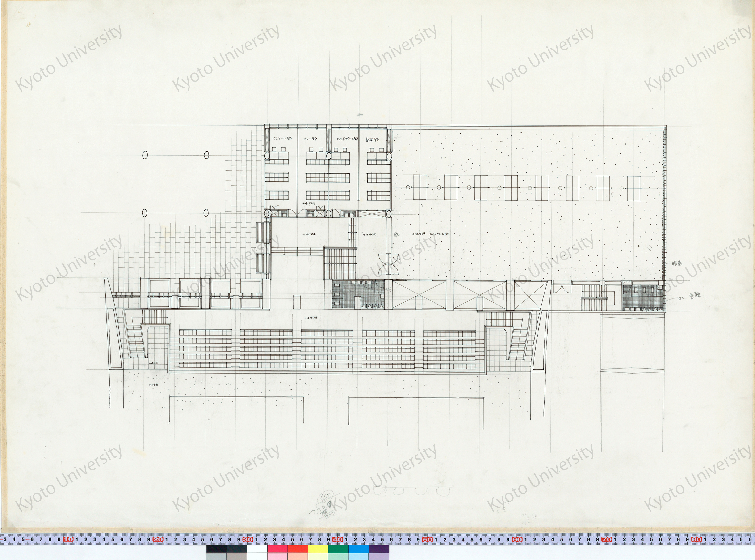Click the バスケット部 room label
Image resolution: width=755 pixels, height=560 pixels.
coord(282,139)
